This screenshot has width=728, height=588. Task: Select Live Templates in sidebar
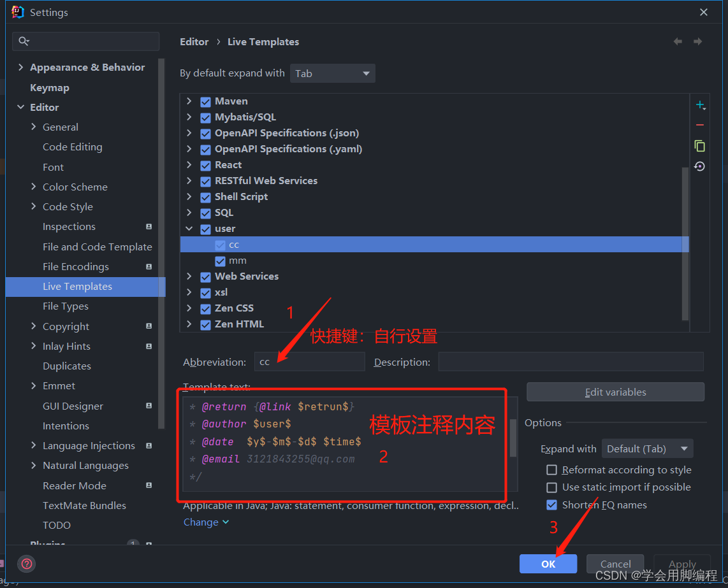pyautogui.click(x=85, y=286)
